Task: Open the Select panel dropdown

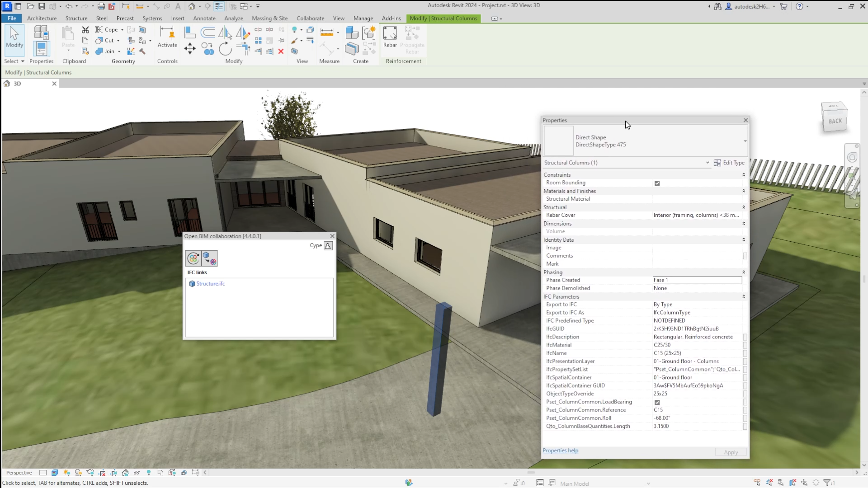Action: point(14,61)
